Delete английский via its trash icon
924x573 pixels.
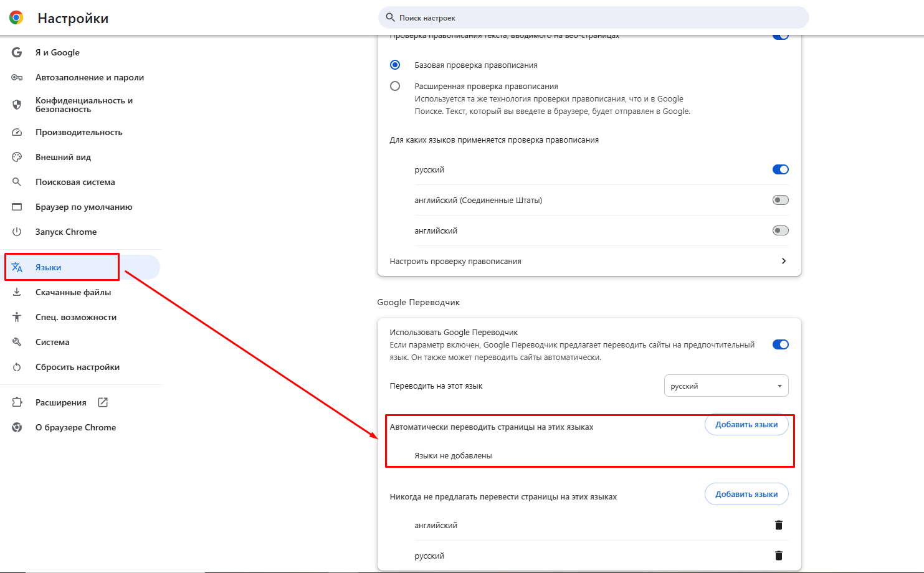[778, 525]
